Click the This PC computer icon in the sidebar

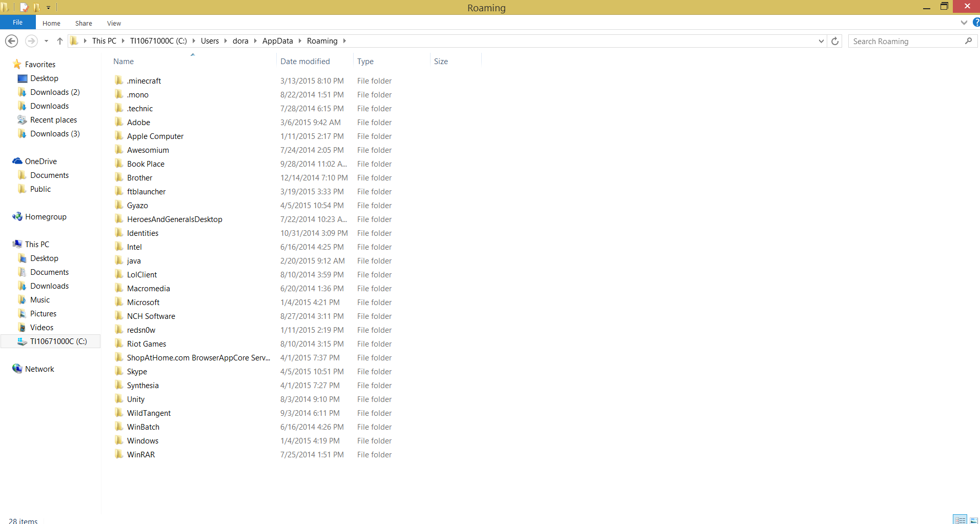click(17, 244)
